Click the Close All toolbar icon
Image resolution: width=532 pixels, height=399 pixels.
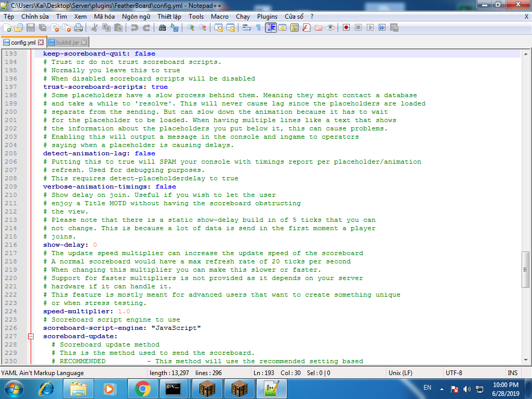click(66, 28)
